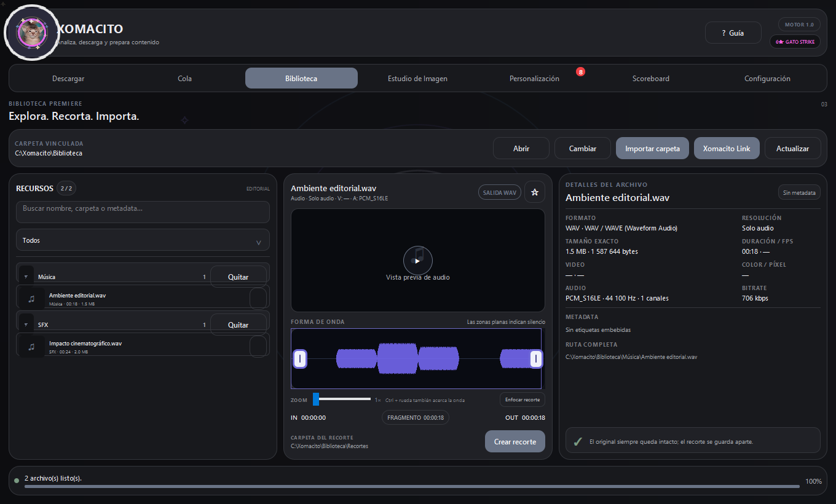Open the Cola tab

[185, 79]
